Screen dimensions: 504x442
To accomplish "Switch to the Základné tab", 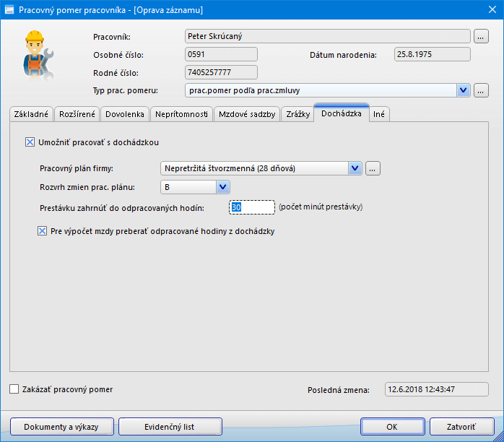I will [x=32, y=114].
